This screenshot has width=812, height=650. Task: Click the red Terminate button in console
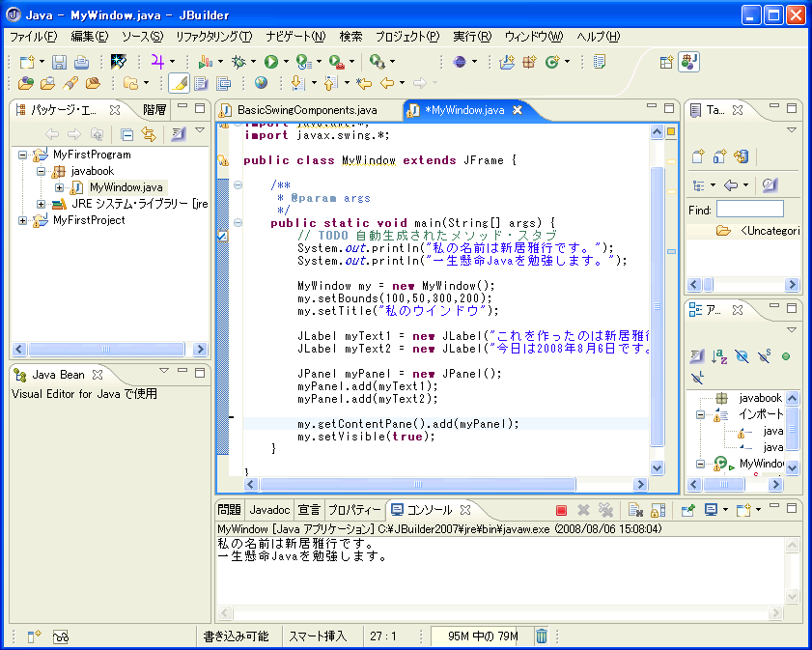(x=561, y=510)
